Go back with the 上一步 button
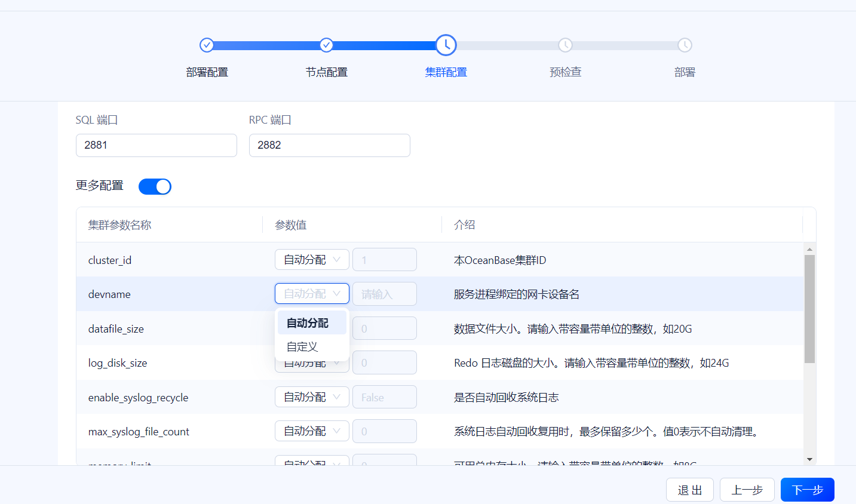This screenshot has width=856, height=504. 747,490
